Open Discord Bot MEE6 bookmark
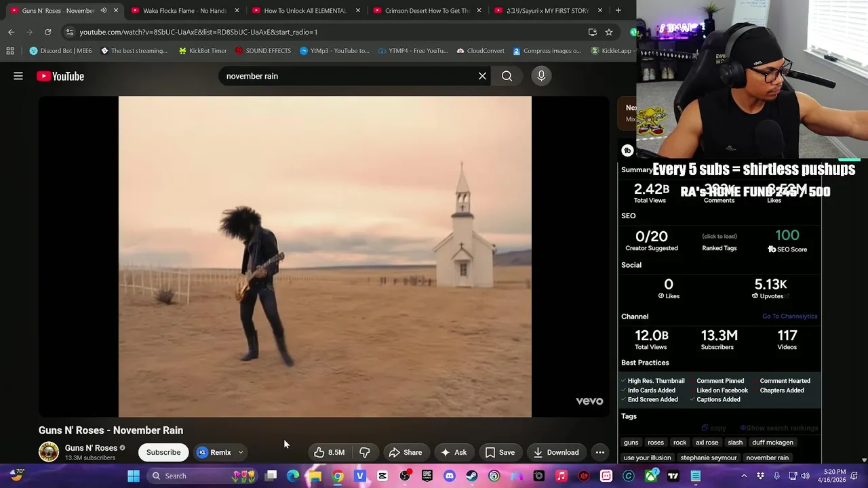 (61, 51)
